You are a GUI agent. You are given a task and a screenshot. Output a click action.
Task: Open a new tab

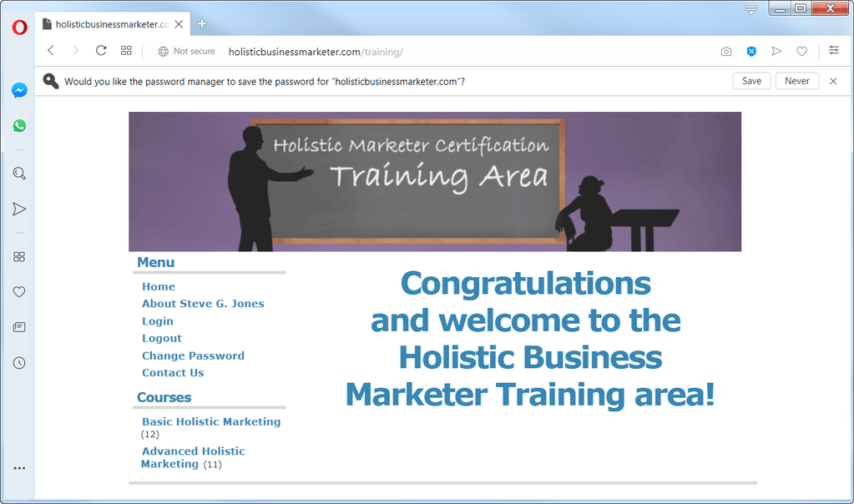pos(202,23)
